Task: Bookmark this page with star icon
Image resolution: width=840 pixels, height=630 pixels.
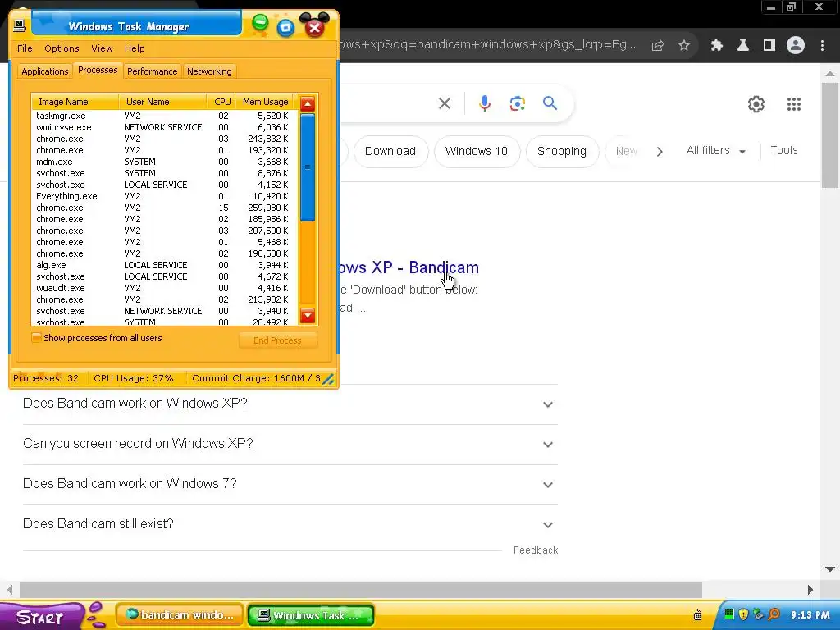Action: pos(683,46)
